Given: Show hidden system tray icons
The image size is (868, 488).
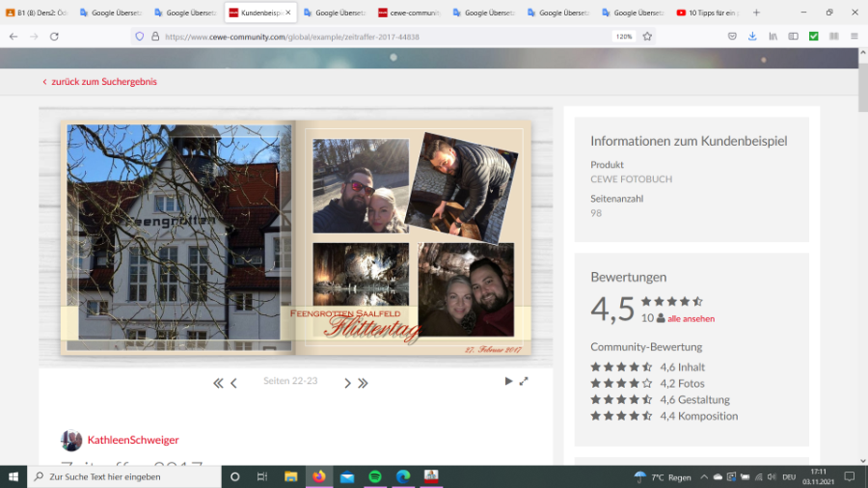Looking at the screenshot, I should coord(704,476).
